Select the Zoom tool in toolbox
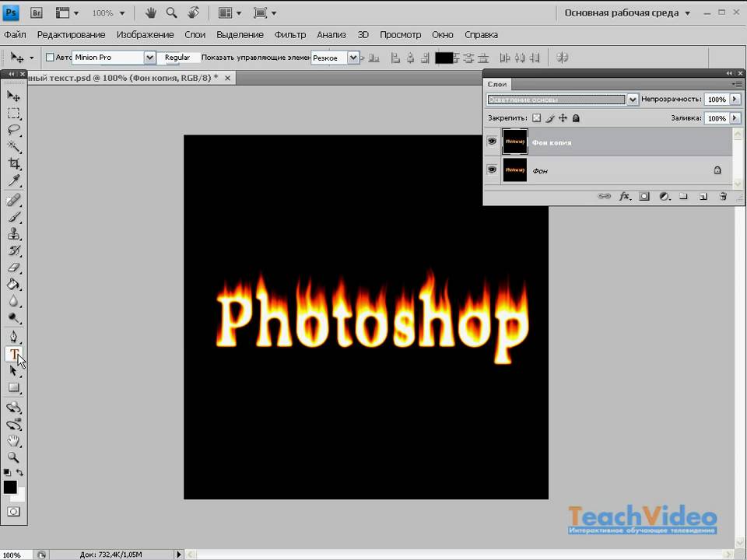747x560 pixels. (13, 457)
